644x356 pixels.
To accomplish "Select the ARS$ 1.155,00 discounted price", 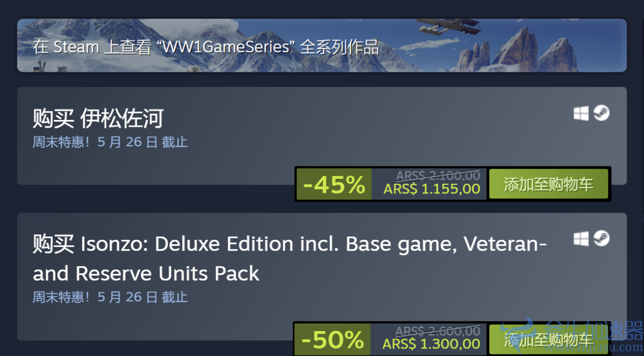I will click(x=432, y=189).
